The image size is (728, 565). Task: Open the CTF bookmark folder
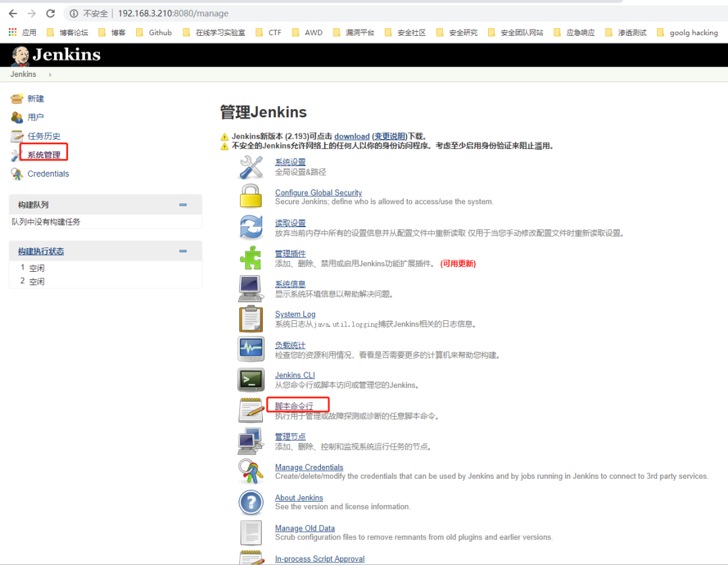[x=268, y=32]
